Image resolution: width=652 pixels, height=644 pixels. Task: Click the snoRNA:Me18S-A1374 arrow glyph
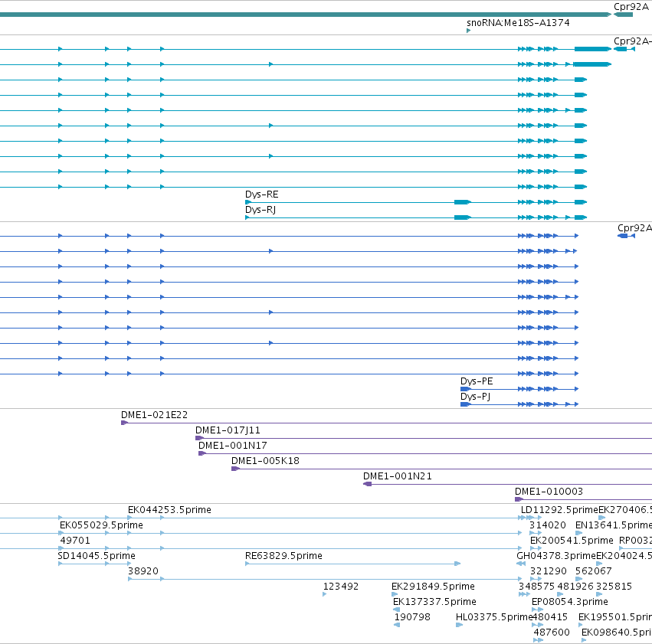click(x=469, y=31)
